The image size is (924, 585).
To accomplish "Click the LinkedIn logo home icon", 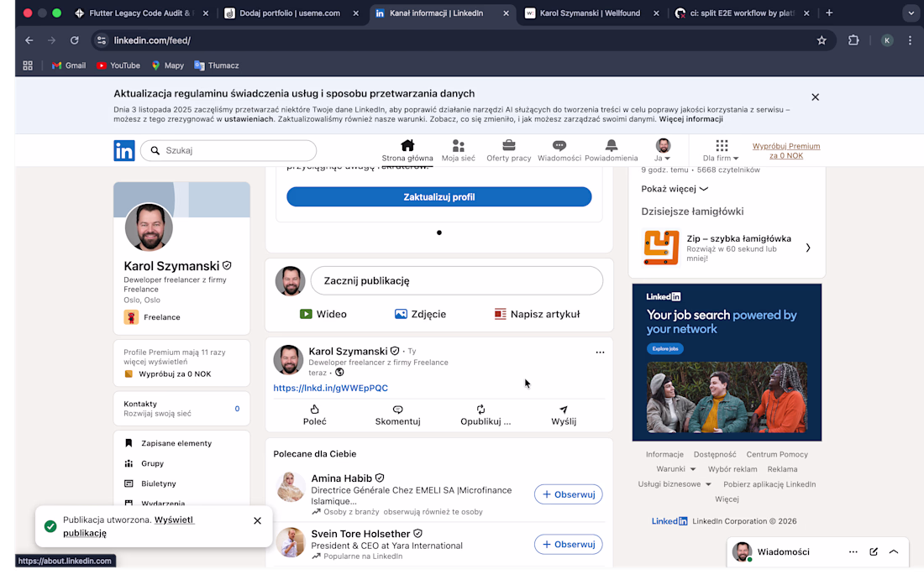I will [124, 151].
